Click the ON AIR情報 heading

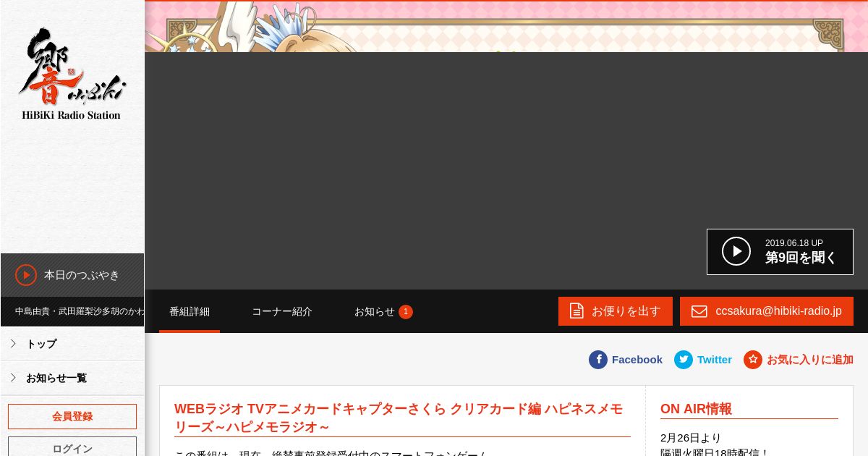click(696, 409)
